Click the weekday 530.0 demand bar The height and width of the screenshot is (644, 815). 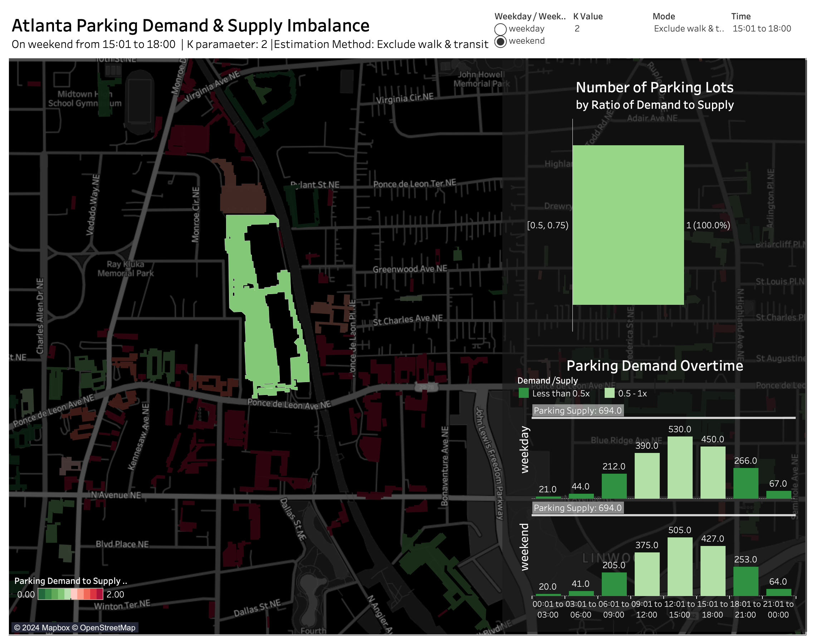tap(680, 468)
